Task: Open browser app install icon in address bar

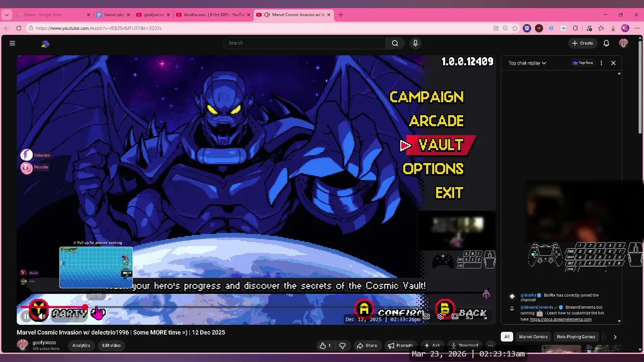Action: tap(496, 28)
